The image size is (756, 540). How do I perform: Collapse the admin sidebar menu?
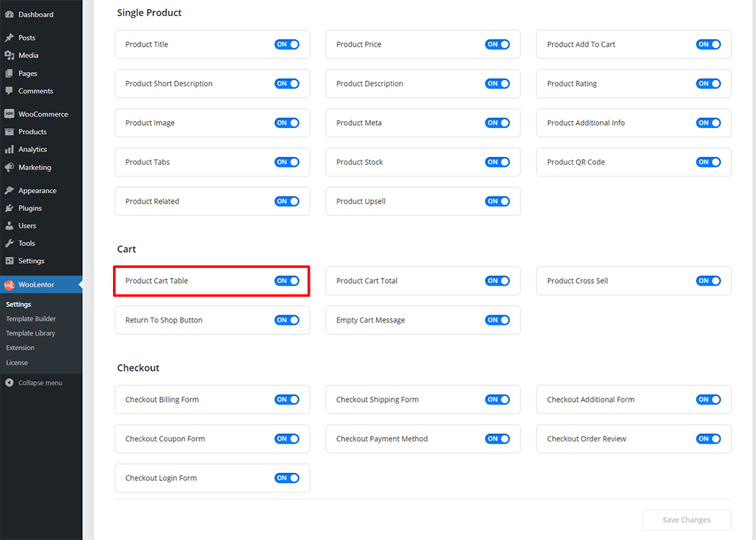click(34, 383)
